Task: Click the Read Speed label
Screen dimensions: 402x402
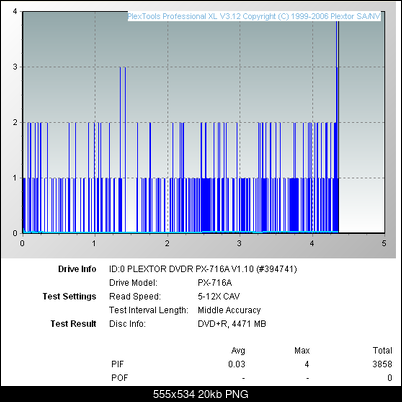Action: pos(135,296)
